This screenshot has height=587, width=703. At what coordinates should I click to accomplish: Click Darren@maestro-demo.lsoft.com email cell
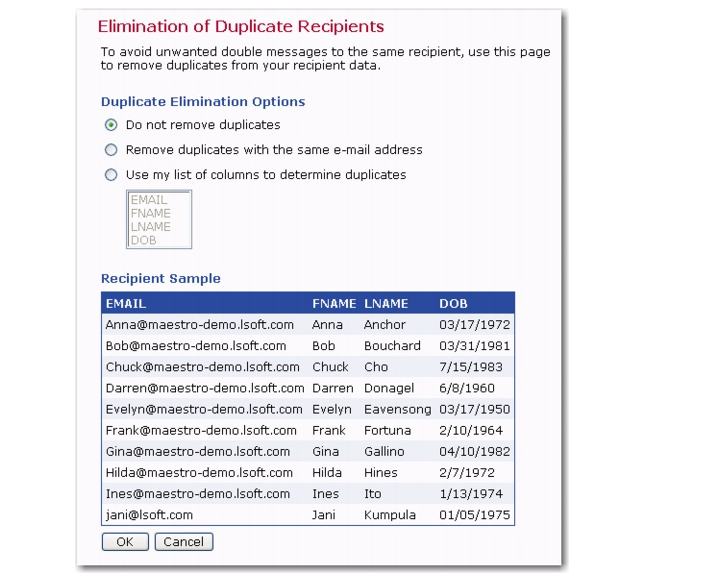[205, 388]
